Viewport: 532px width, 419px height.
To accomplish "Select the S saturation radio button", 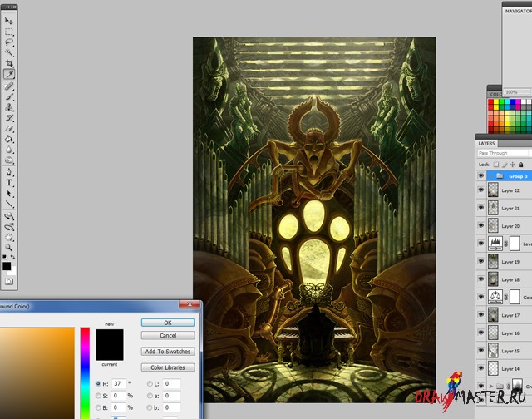I will click(x=98, y=396).
